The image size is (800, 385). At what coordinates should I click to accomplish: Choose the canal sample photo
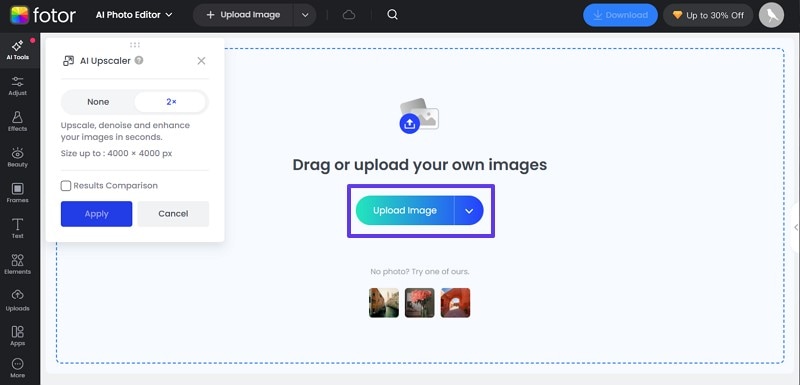(x=384, y=303)
